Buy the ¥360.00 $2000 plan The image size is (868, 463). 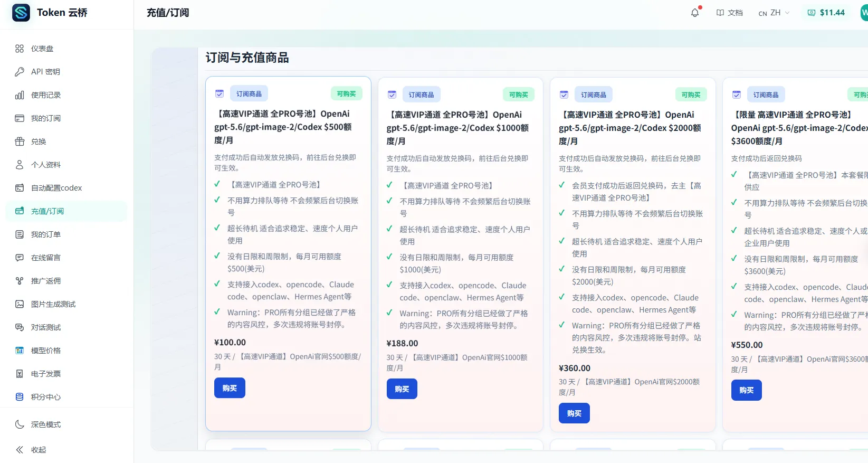point(574,413)
